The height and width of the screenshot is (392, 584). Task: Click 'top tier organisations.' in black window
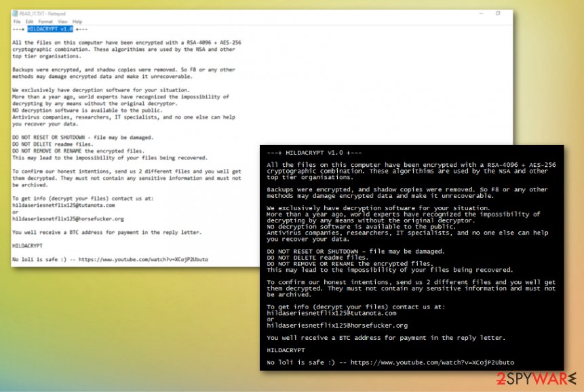(x=310, y=177)
